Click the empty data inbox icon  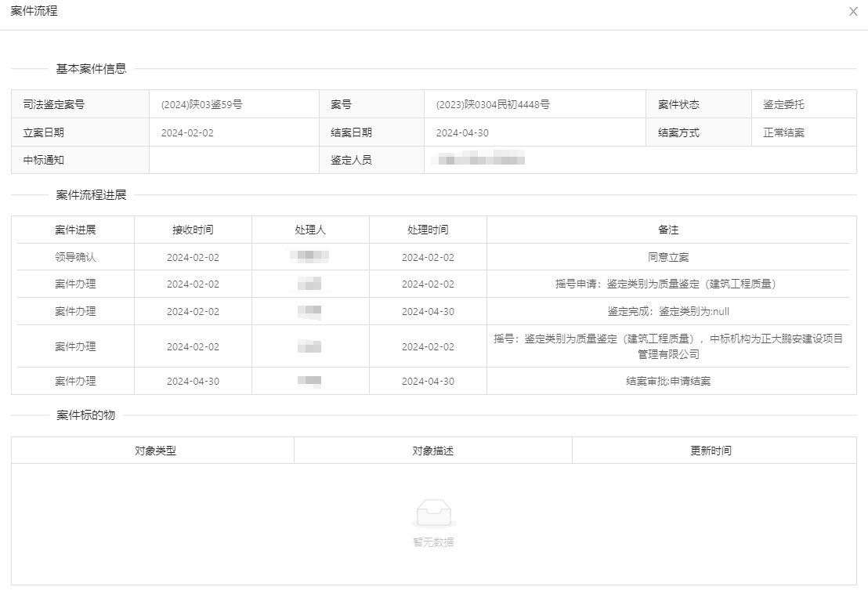pyautogui.click(x=433, y=513)
